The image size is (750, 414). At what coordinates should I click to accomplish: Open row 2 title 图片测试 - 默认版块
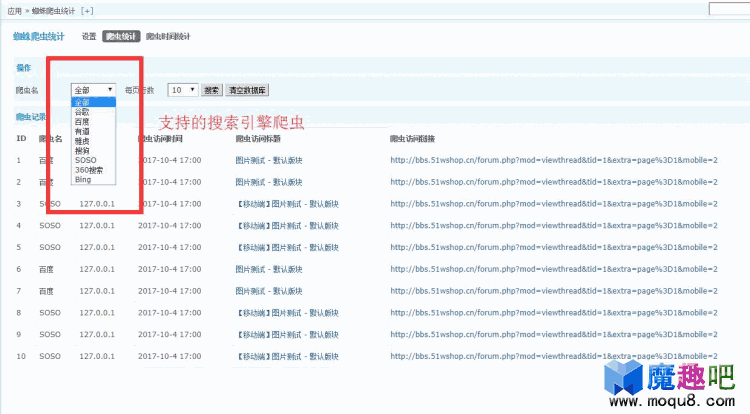pos(269,182)
